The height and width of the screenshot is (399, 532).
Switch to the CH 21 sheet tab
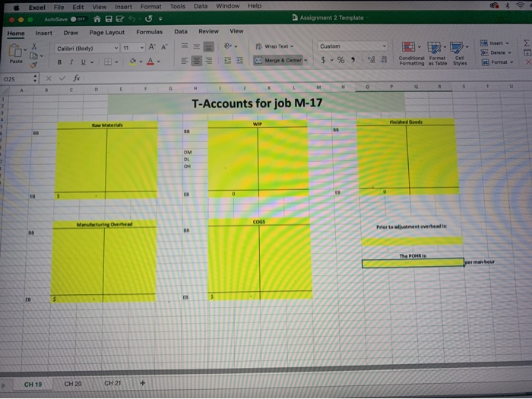click(x=112, y=383)
